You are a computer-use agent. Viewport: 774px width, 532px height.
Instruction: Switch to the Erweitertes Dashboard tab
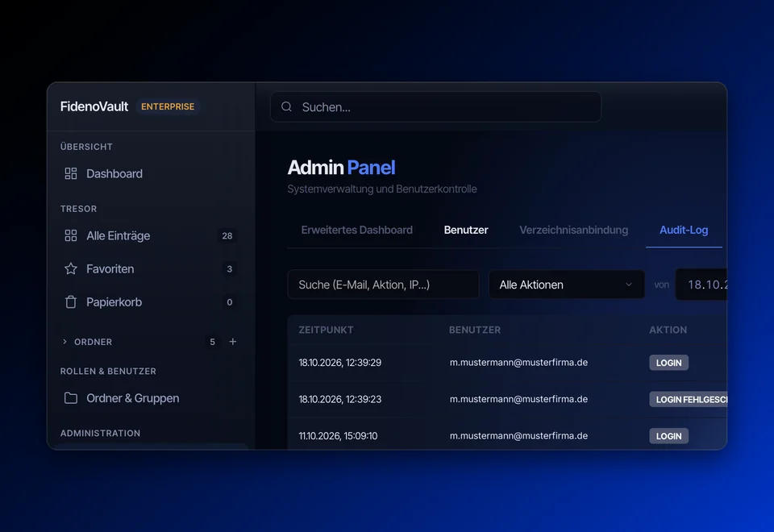(356, 230)
